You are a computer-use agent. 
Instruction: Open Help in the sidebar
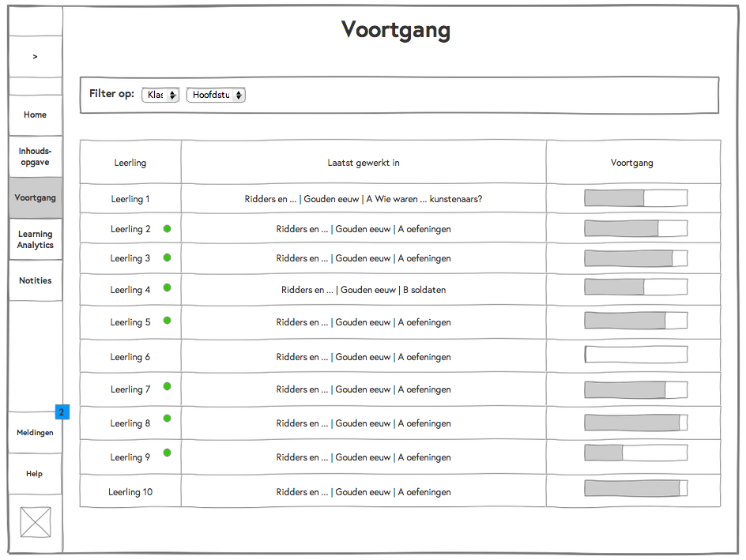pos(36,473)
